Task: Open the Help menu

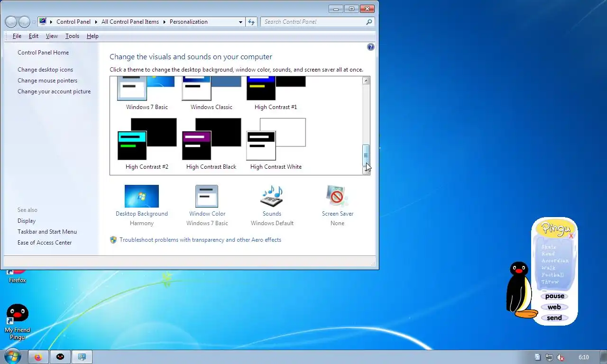Action: [x=92, y=36]
